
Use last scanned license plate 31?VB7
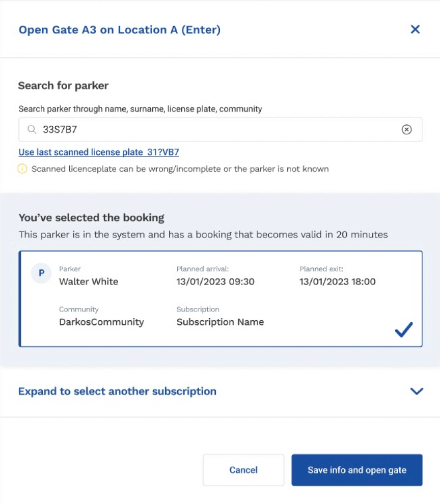pos(99,152)
